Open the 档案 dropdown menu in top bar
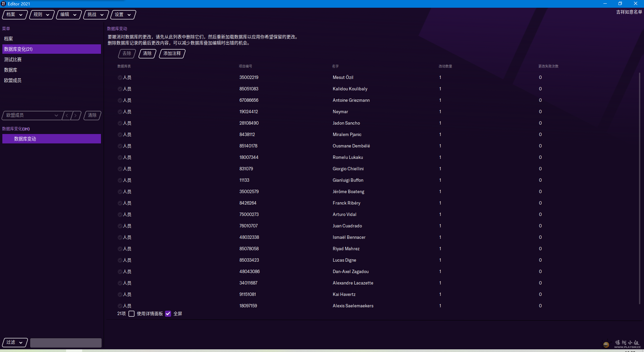Image resolution: width=644 pixels, height=352 pixels. tap(15, 15)
